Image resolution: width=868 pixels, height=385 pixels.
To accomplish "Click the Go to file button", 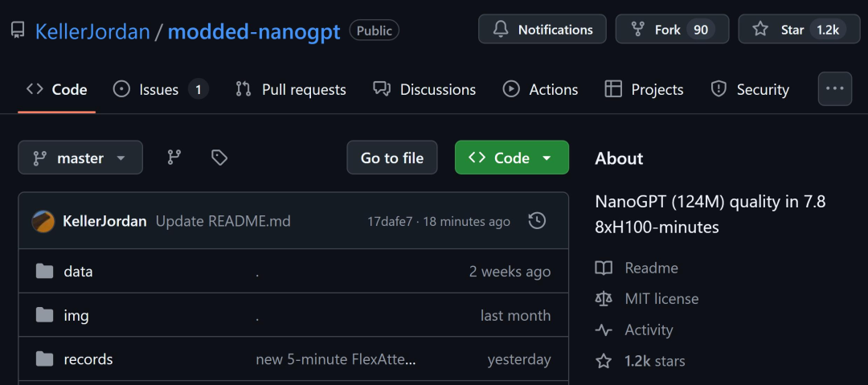I will click(391, 158).
